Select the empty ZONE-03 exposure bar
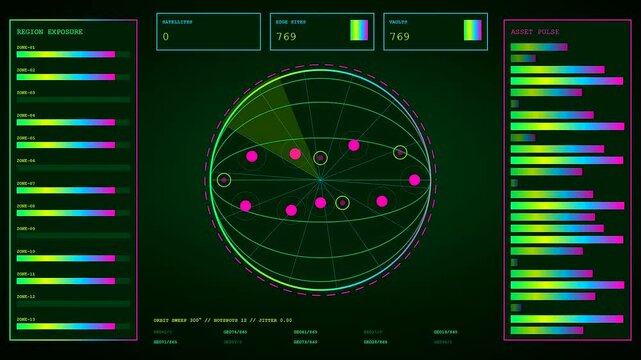 [73, 100]
